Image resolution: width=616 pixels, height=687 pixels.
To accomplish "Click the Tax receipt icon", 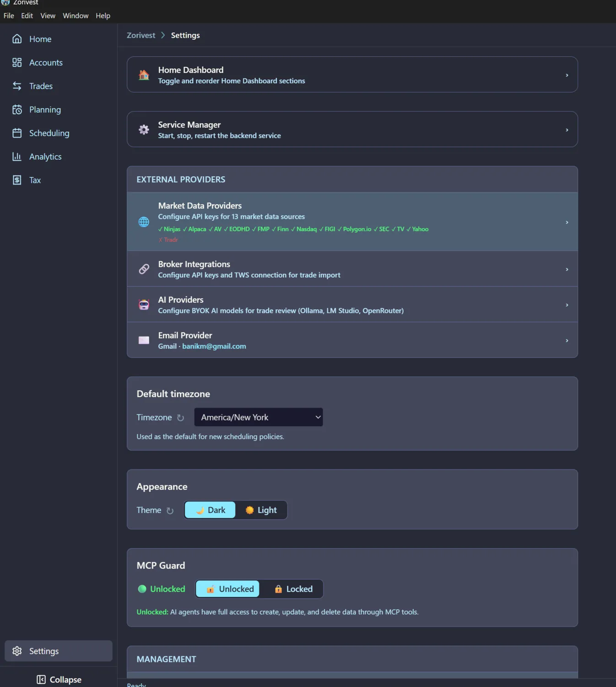I will click(x=17, y=180).
